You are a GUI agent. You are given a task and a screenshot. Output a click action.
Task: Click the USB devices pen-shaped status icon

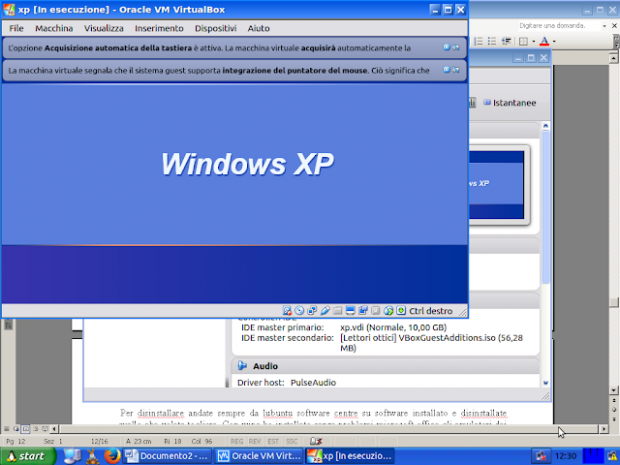pos(325,310)
